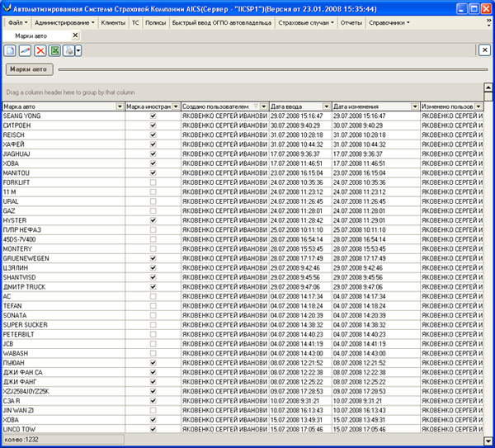Close the Марки авто tab
Screen dimensions: 495x448
click(76, 36)
